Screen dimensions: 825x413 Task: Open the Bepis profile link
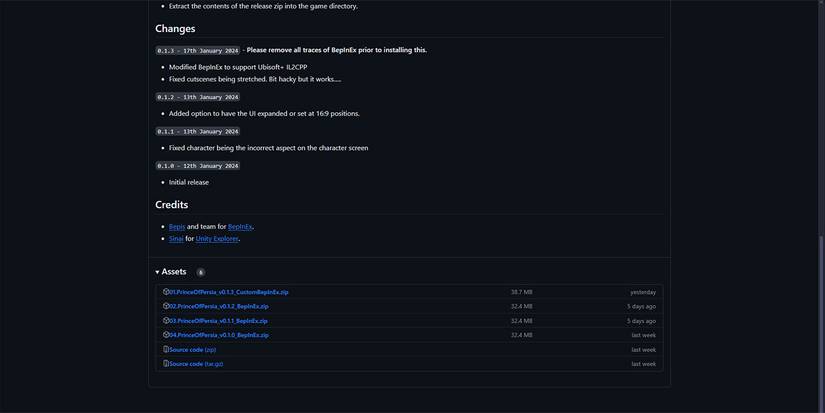[177, 227]
